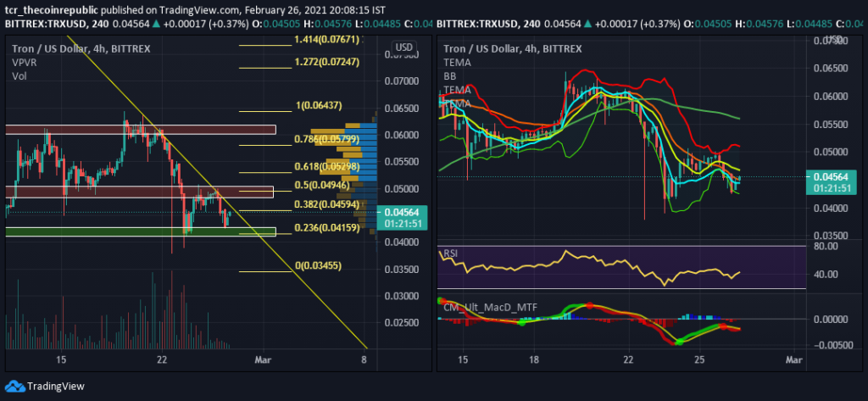Select the RSI indicator label
Screen dimensions: 868x401
450,253
